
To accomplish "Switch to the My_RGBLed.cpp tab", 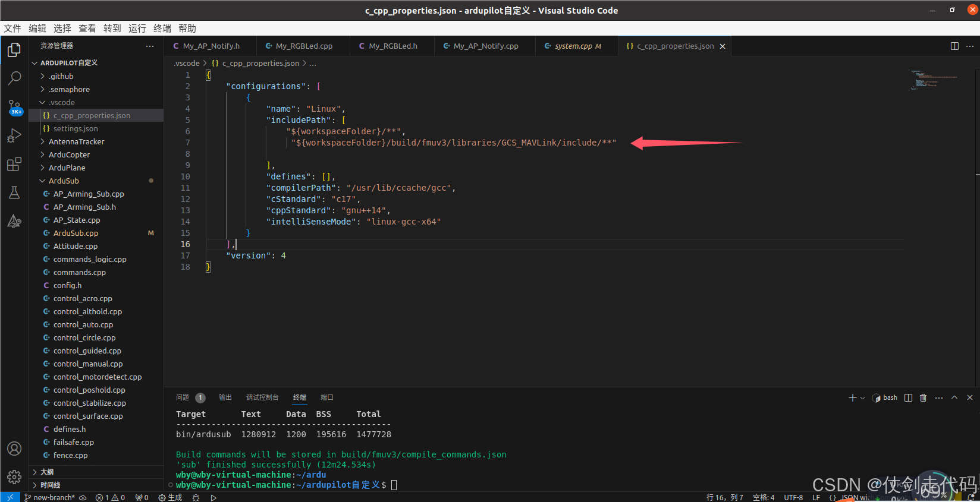I will pyautogui.click(x=303, y=46).
